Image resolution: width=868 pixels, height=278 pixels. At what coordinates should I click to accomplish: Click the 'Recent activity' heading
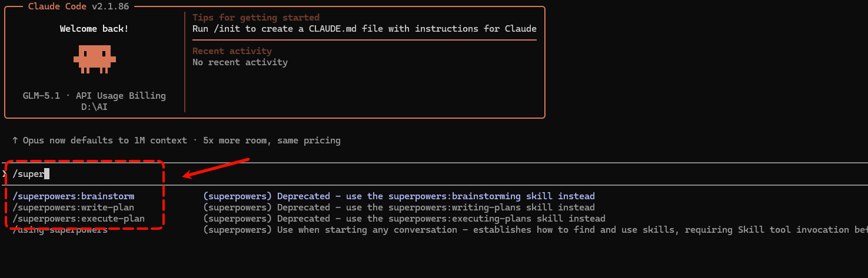pyautogui.click(x=232, y=51)
